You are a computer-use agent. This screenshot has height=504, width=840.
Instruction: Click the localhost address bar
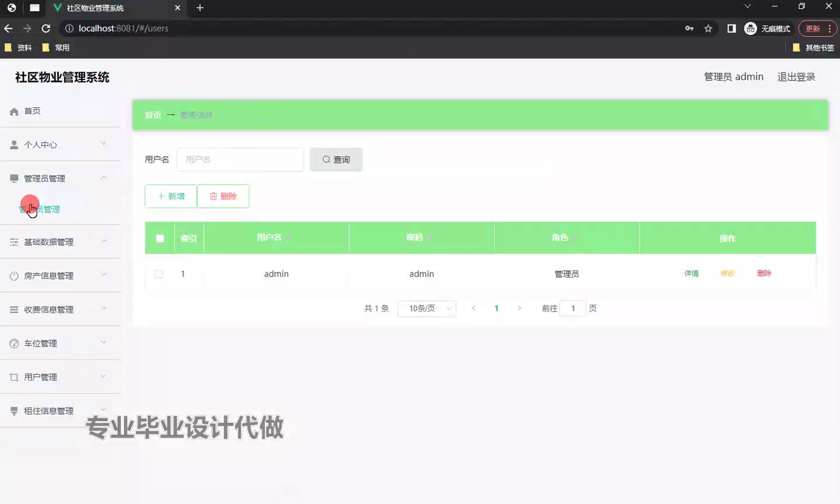click(x=373, y=28)
